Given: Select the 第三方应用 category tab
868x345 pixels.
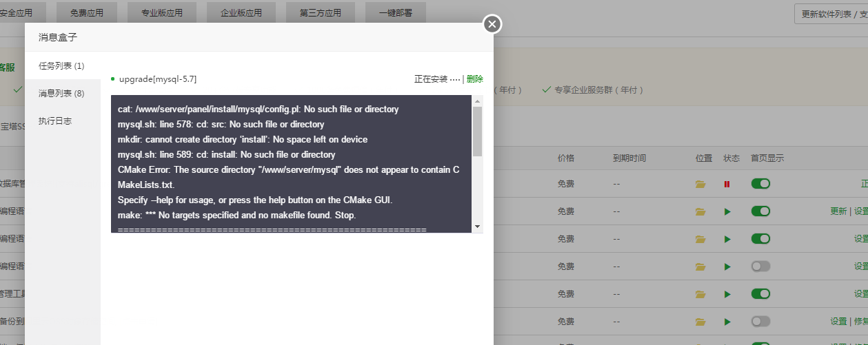Looking at the screenshot, I should [x=320, y=12].
